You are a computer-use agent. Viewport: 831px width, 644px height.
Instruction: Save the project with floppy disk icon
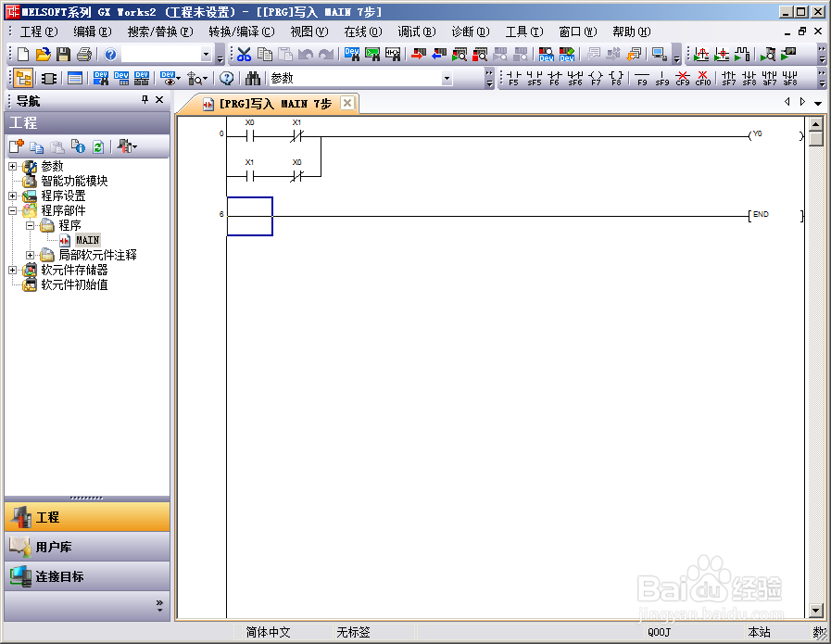64,54
